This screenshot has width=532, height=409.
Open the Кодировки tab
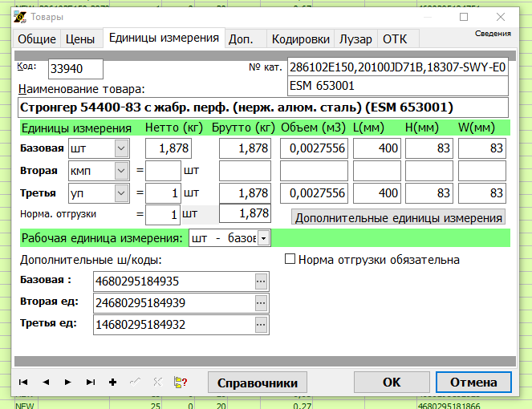(301, 39)
